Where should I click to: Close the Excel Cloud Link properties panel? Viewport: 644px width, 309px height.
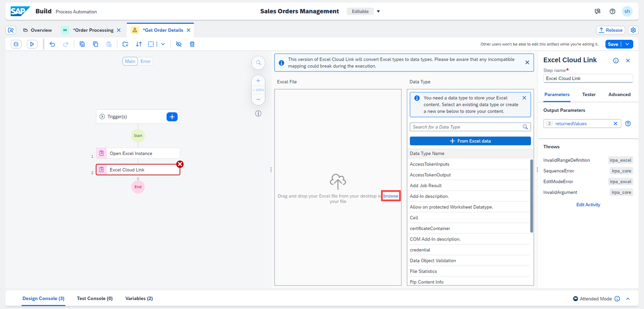[x=628, y=61]
